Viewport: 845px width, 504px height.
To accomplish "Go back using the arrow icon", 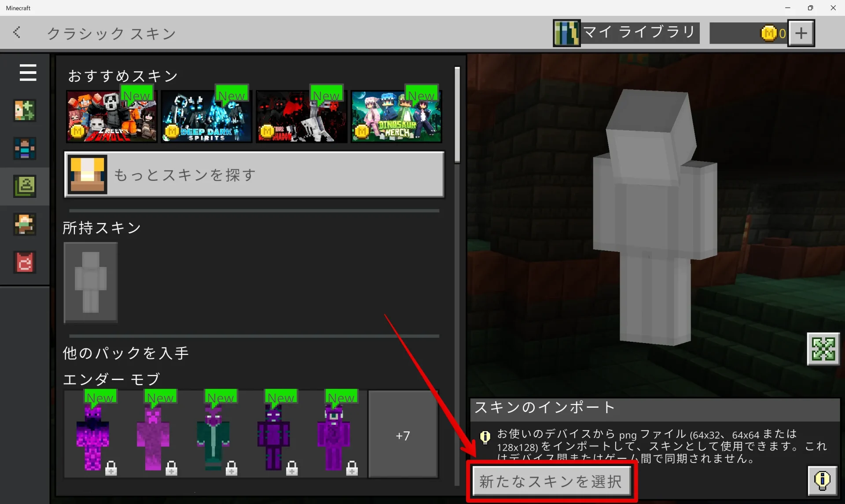I will tap(17, 32).
